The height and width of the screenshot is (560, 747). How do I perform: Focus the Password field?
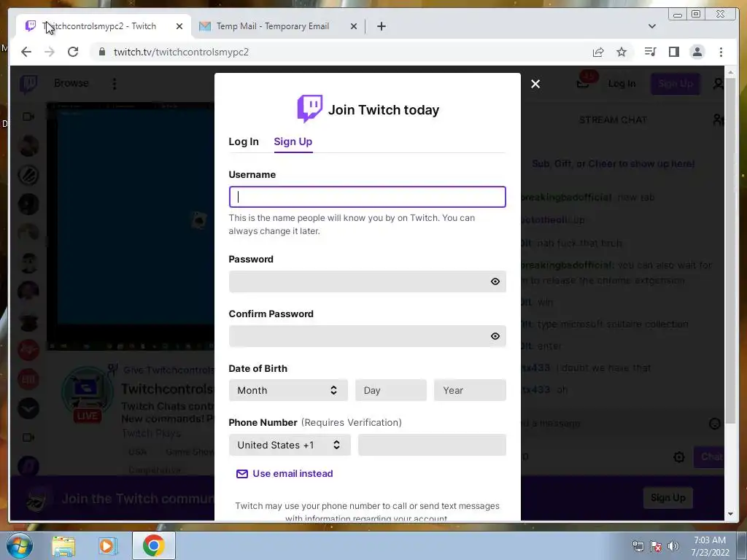[368, 281]
